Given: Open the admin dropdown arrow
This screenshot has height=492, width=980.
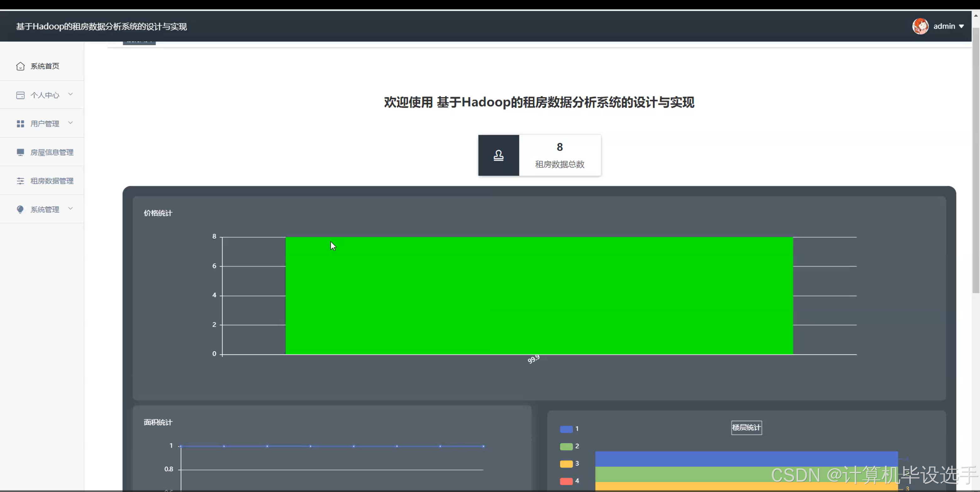Looking at the screenshot, I should coord(961,26).
